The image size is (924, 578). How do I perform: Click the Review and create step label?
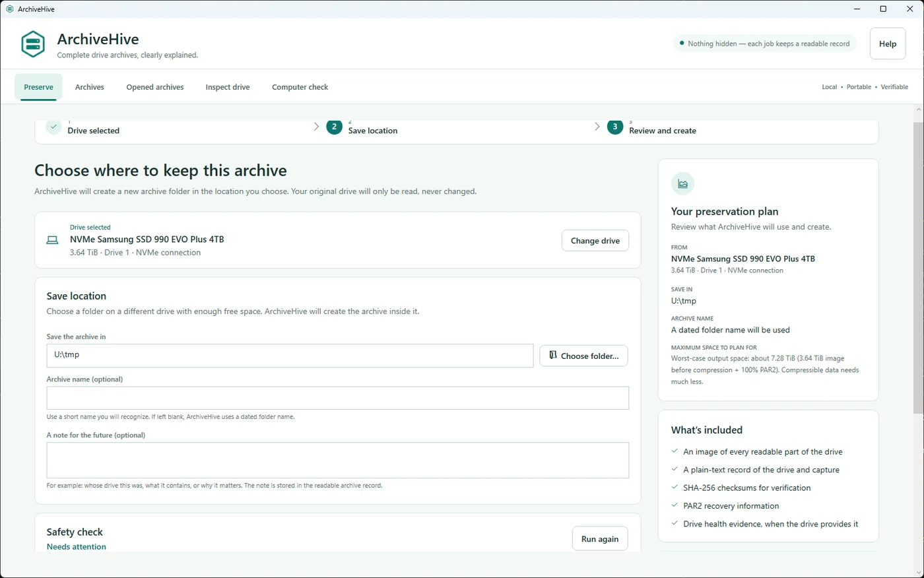(x=663, y=131)
